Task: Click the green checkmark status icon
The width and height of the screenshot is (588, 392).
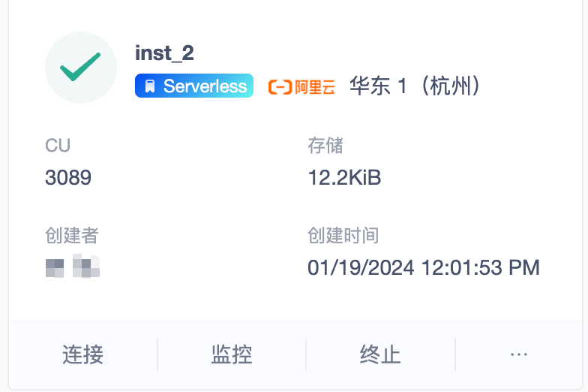Action: (x=81, y=68)
